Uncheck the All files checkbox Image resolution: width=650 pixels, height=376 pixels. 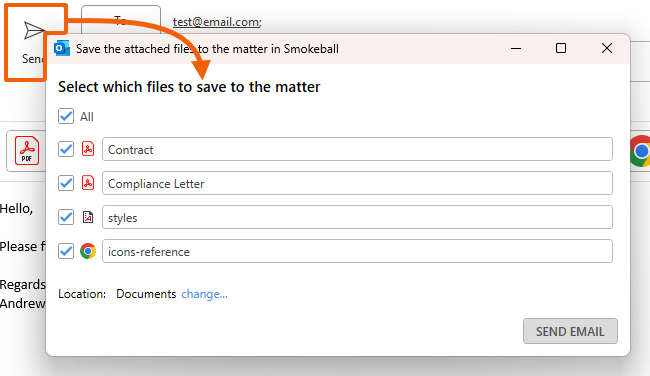[66, 116]
